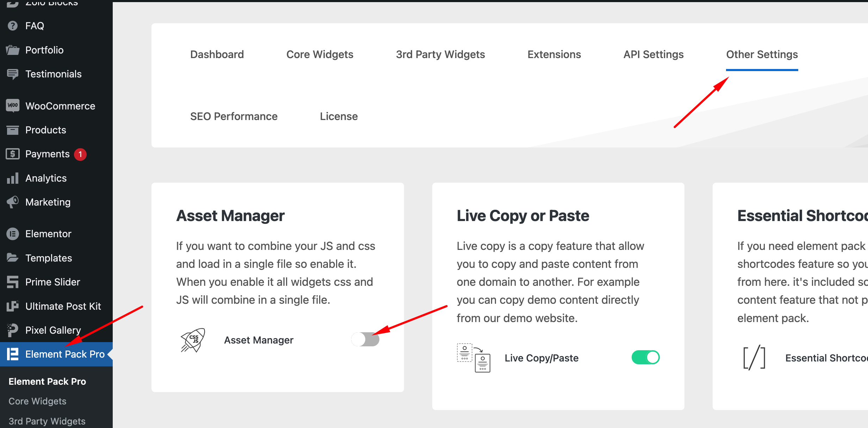Select the Other Settings tab
868x428 pixels.
point(762,55)
